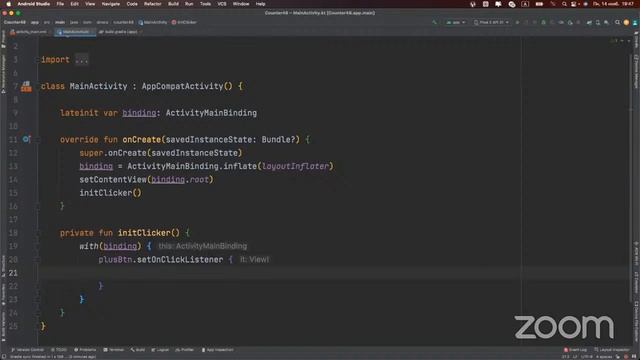Open the Device Manager toolbar icon
This screenshot has height=360, width=640.
[598, 22]
